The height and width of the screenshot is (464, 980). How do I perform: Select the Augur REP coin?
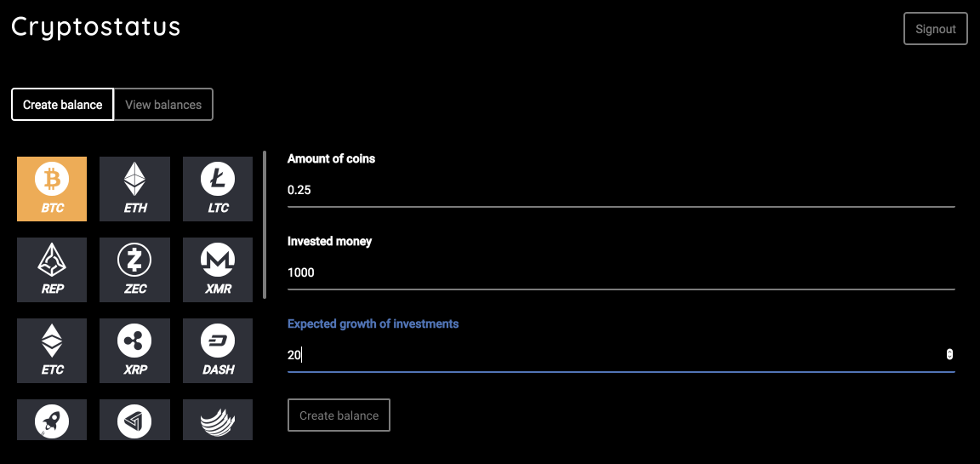point(52,269)
